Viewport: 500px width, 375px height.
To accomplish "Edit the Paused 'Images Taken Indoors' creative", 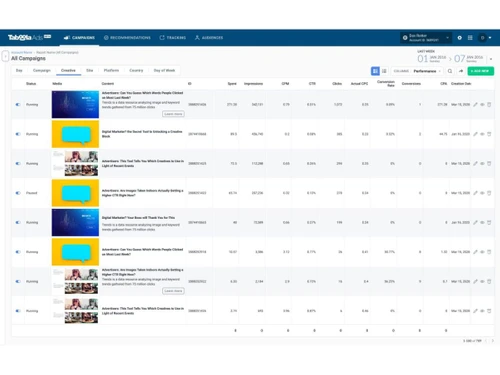I will [475, 193].
